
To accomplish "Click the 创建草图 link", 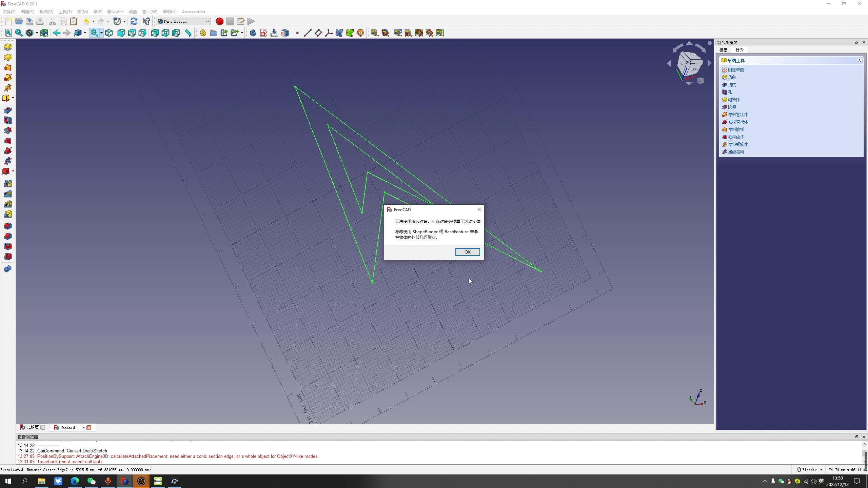I will (x=735, y=70).
